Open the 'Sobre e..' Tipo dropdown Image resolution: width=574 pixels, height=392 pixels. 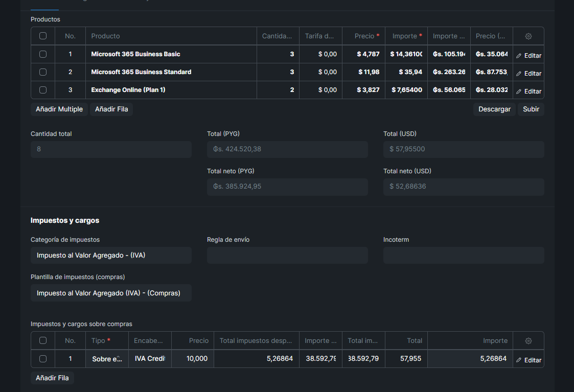(107, 359)
